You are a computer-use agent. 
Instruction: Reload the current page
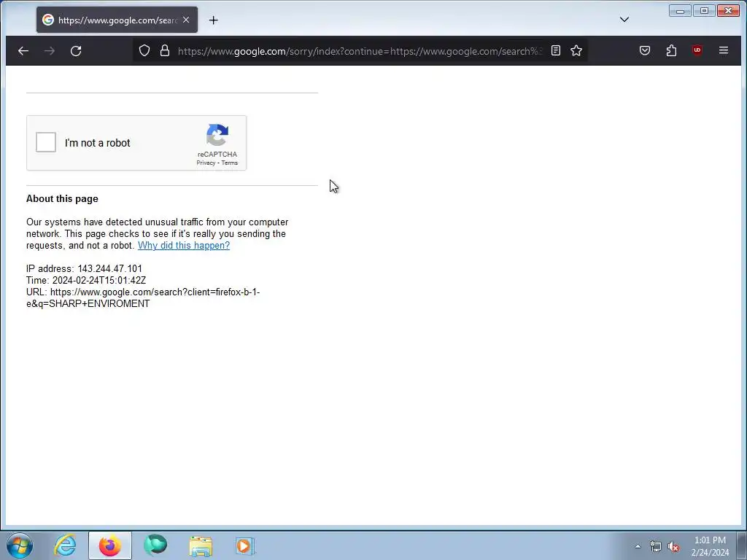pyautogui.click(x=76, y=50)
